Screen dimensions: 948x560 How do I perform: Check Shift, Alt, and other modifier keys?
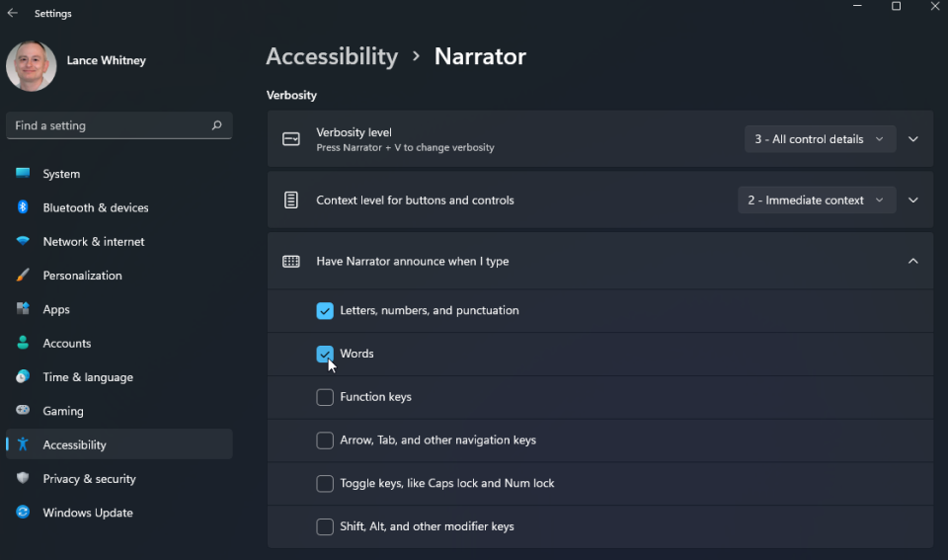(x=325, y=526)
